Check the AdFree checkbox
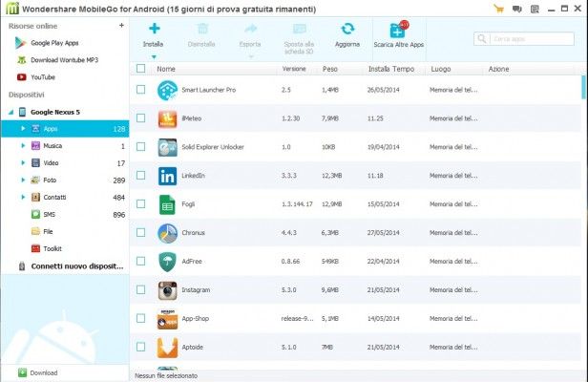This screenshot has height=382, width=588. tap(140, 261)
